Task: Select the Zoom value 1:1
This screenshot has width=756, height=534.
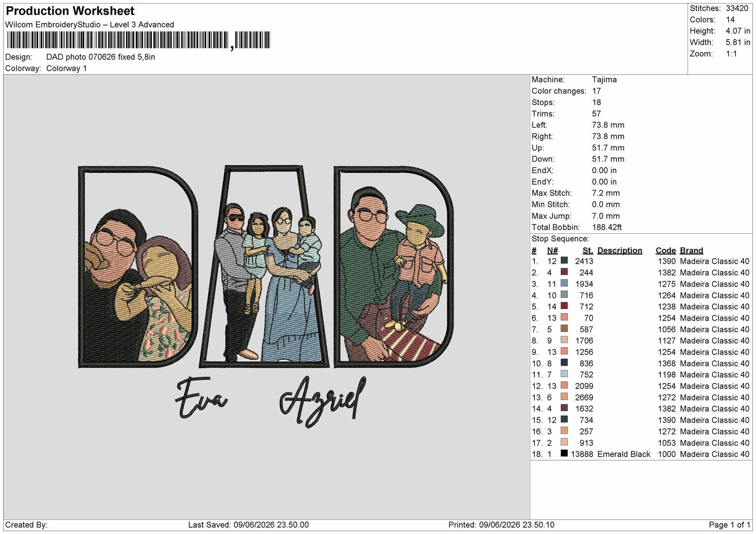Action: (x=731, y=54)
